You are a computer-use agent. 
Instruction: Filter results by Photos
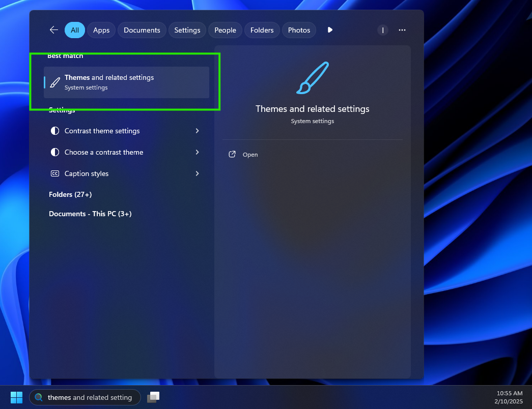pos(299,30)
